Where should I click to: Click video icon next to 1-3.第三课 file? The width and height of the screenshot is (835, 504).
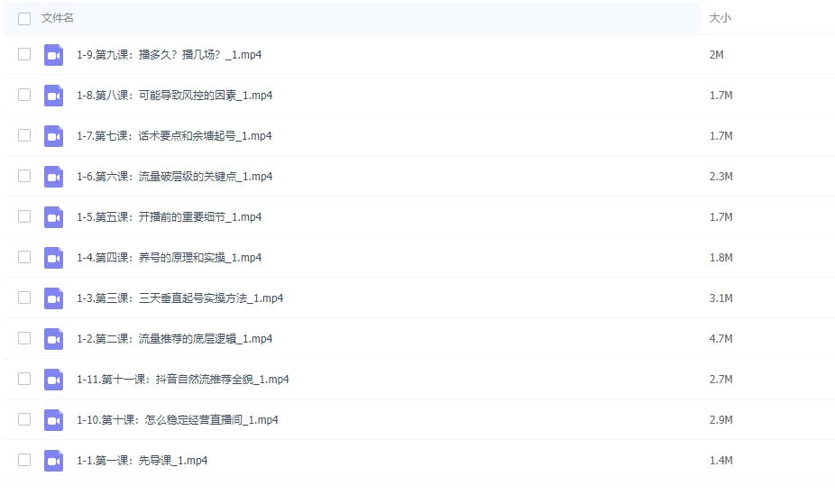[x=53, y=298]
